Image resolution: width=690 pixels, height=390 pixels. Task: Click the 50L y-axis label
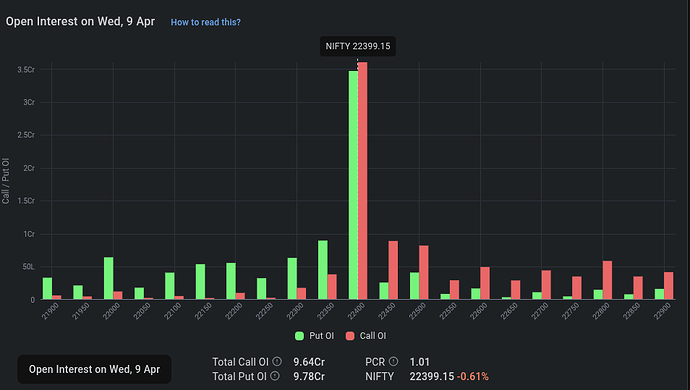pos(29,267)
